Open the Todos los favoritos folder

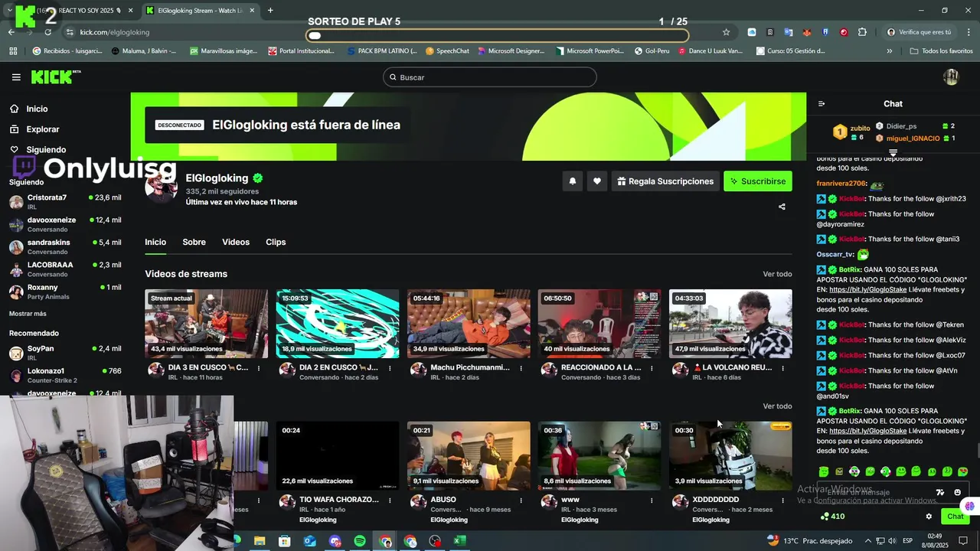tap(941, 51)
